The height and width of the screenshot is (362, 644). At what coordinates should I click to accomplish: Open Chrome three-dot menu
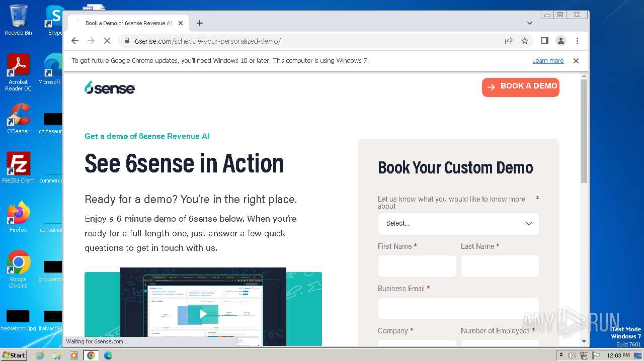(577, 41)
